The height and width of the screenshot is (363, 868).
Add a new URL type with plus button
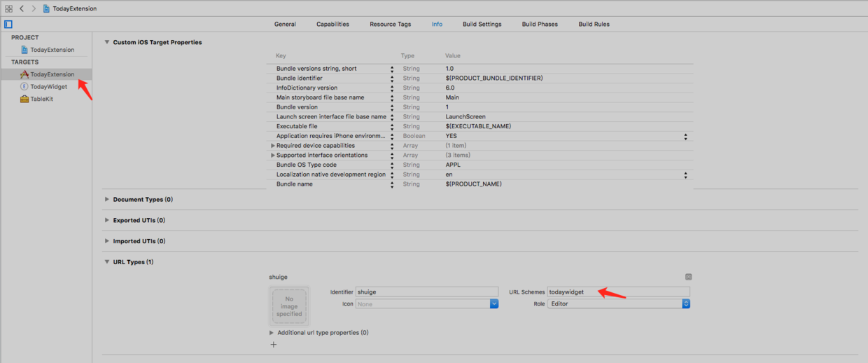274,344
